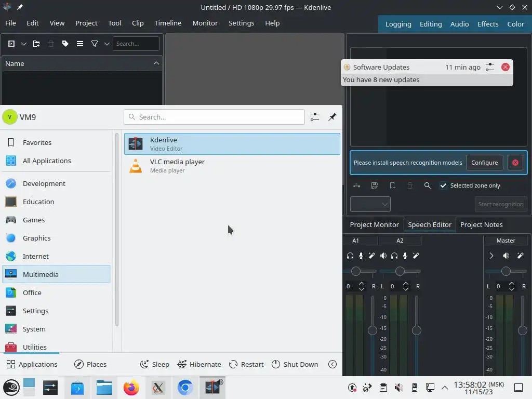Viewport: 532px width, 399px height.
Task: Click the A1 balance slider handle
Action: [x=355, y=271]
